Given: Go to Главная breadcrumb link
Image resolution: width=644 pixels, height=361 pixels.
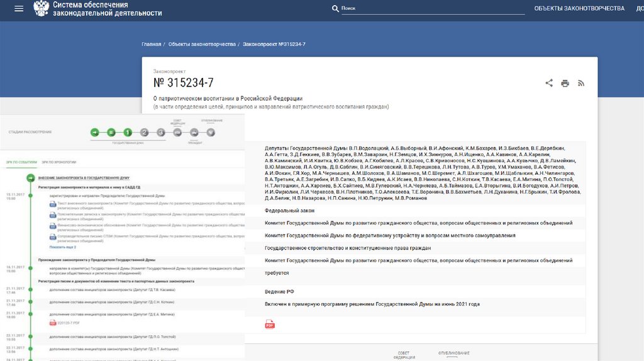Looking at the screenshot, I should 151,45.
